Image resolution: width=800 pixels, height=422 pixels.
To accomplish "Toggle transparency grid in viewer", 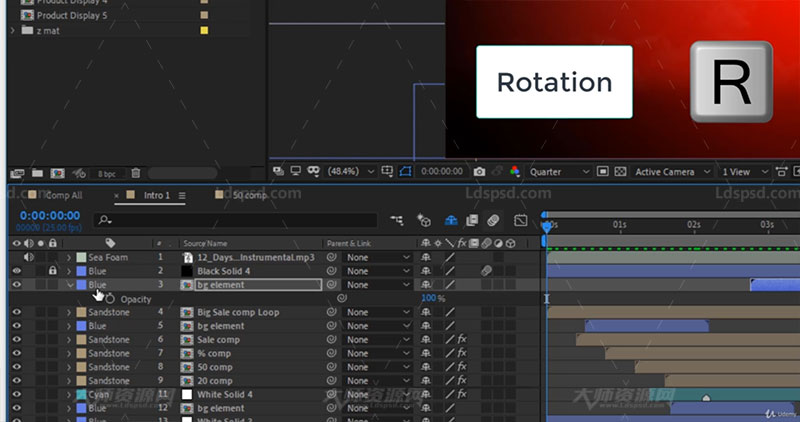I will click(620, 171).
